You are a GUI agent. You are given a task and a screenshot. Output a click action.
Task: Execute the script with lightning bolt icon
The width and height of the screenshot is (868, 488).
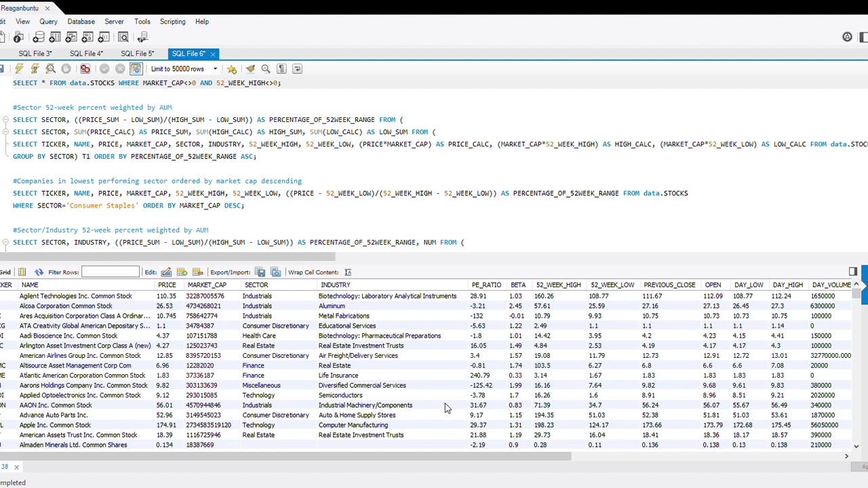[x=19, y=68]
